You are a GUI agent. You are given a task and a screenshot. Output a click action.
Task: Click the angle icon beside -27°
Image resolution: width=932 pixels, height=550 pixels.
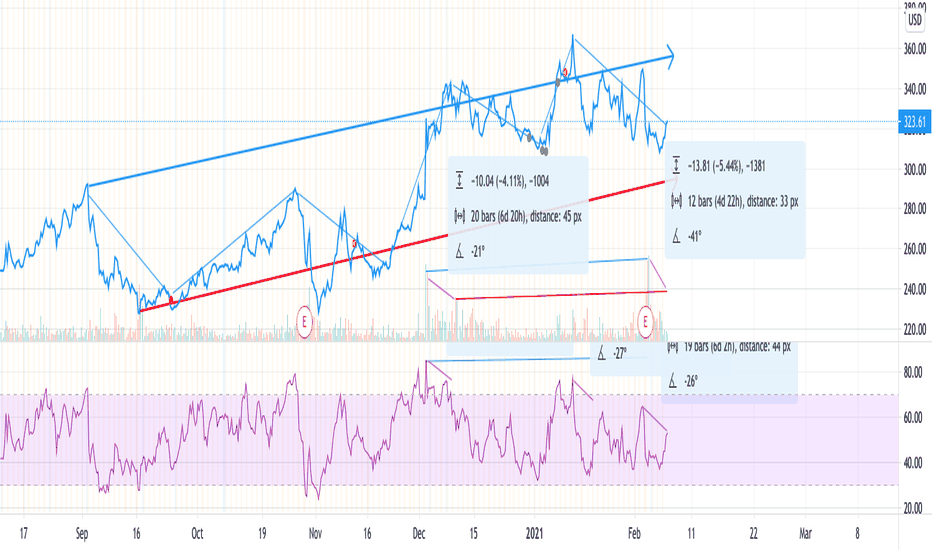coord(601,354)
